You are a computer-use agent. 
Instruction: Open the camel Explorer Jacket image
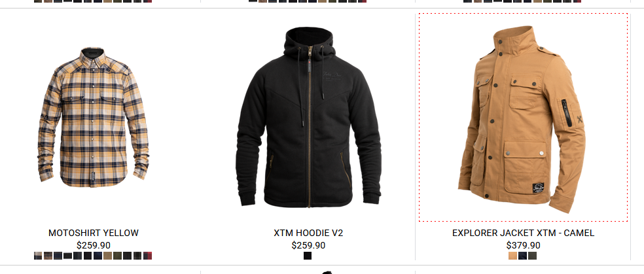522,119
